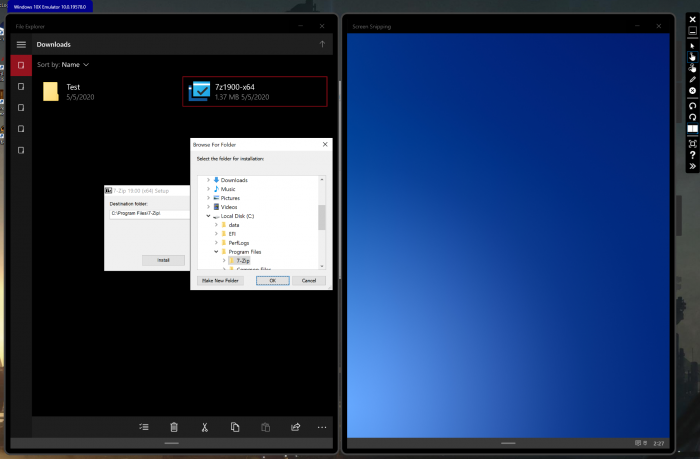Viewport: 700px width, 459px height.
Task: Click the fit-to-screen emulator icon
Action: (692, 144)
